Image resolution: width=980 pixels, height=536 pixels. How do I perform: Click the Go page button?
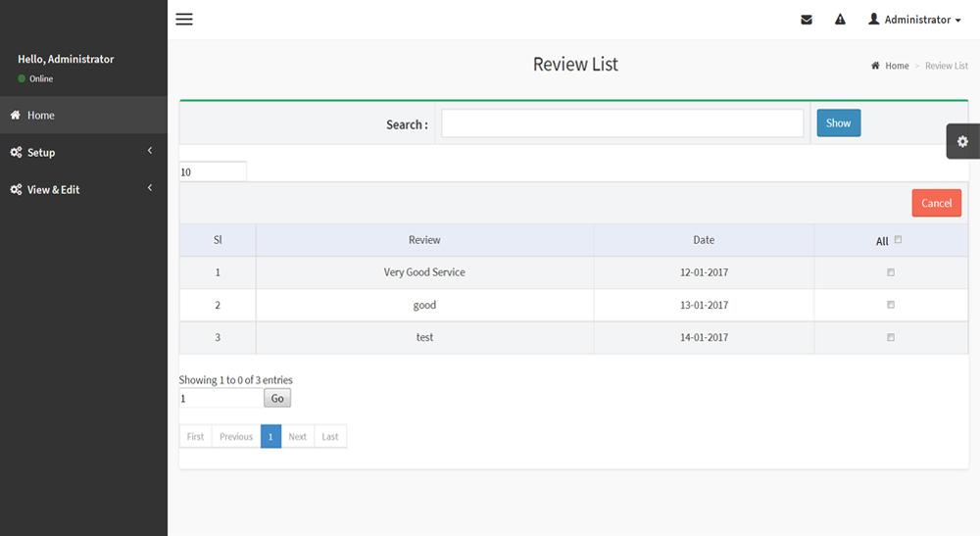(x=277, y=398)
